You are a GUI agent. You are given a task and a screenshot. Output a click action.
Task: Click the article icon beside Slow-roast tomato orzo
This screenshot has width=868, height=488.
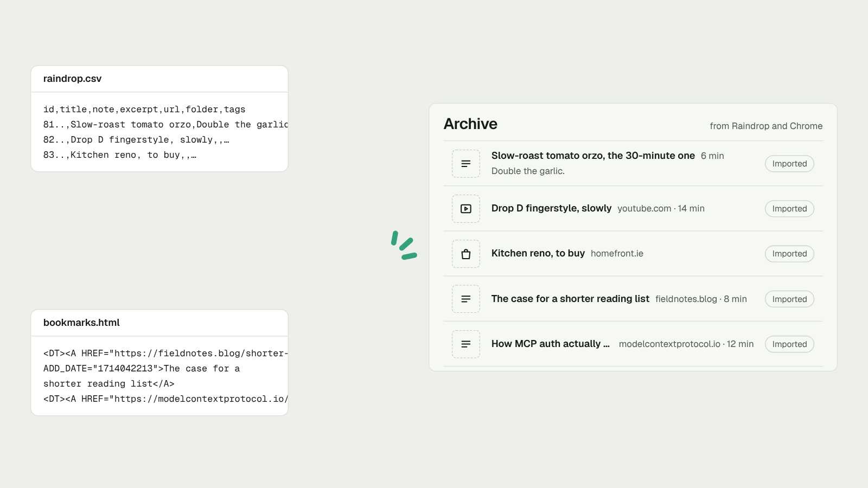coord(466,164)
